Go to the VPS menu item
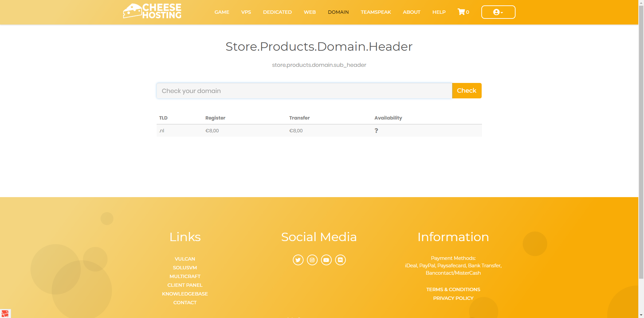 coord(246,12)
